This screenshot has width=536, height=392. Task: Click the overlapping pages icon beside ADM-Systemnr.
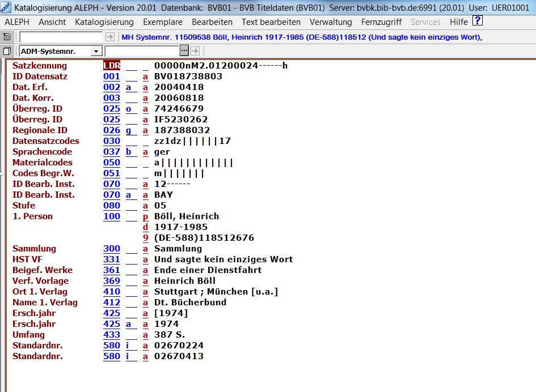click(7, 51)
